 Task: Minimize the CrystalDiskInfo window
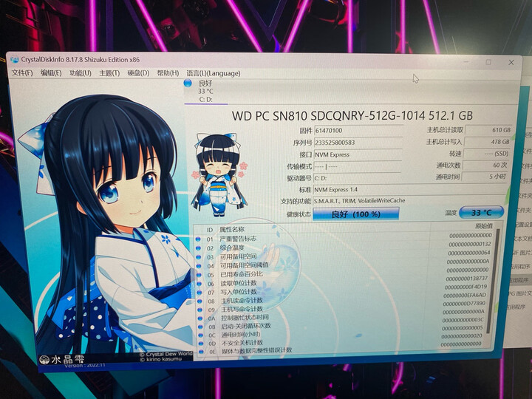pyautogui.click(x=467, y=62)
